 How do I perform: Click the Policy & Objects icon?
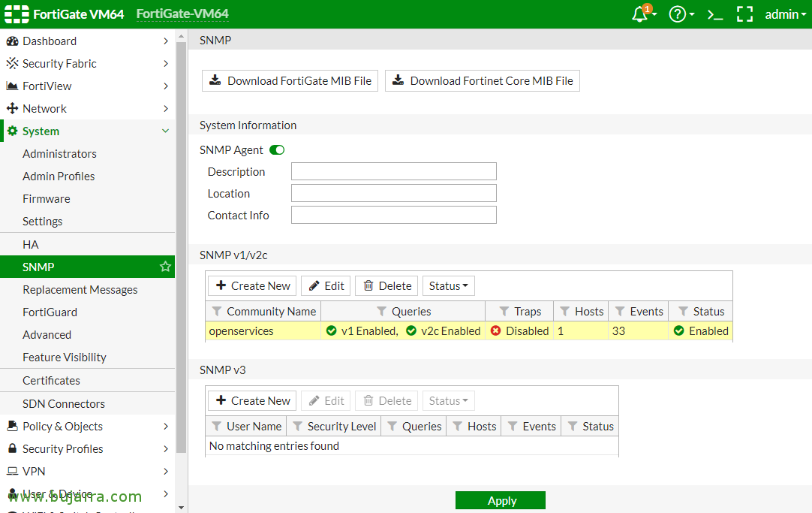(x=12, y=426)
